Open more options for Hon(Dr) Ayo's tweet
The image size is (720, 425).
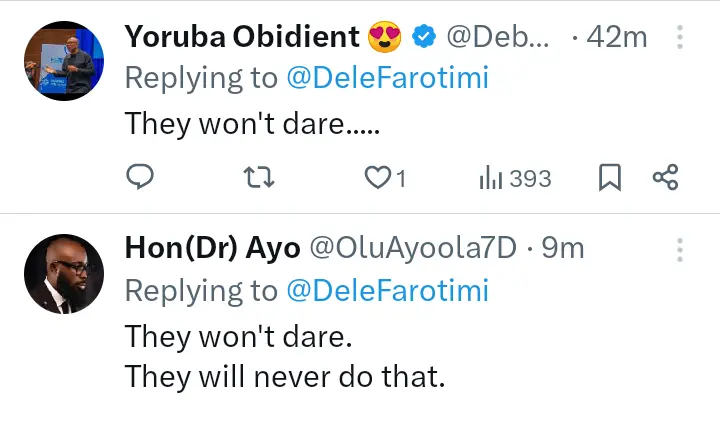tap(680, 248)
